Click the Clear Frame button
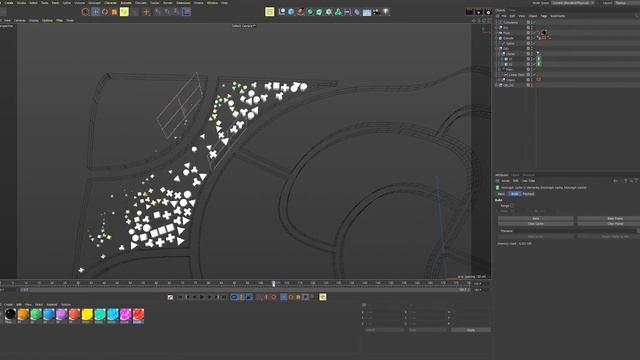The width and height of the screenshot is (640, 360). coord(609,224)
